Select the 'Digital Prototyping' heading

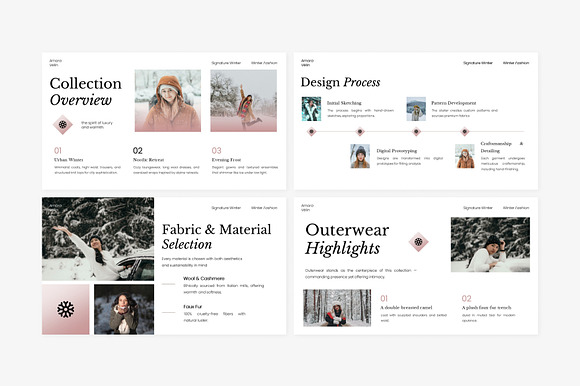[397, 150]
